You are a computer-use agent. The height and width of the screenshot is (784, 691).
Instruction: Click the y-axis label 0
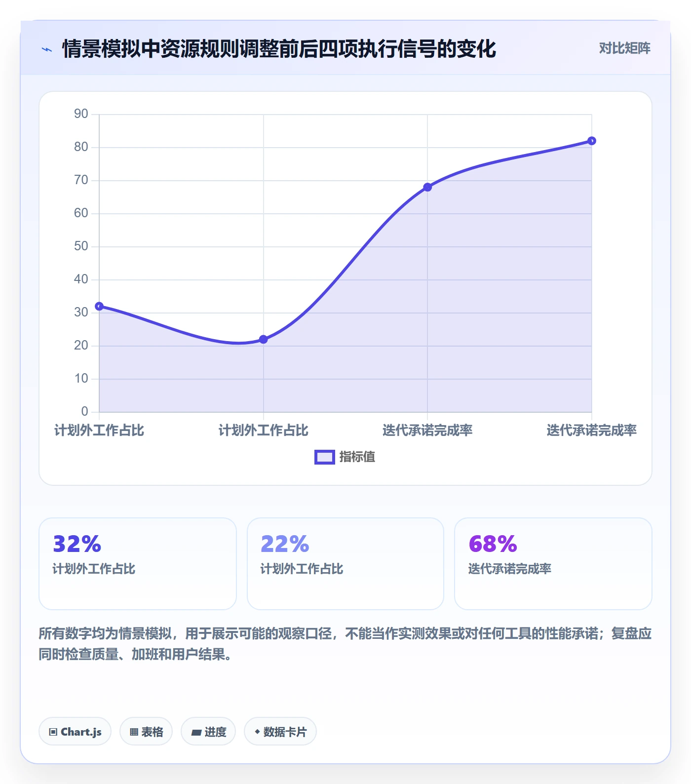[85, 411]
